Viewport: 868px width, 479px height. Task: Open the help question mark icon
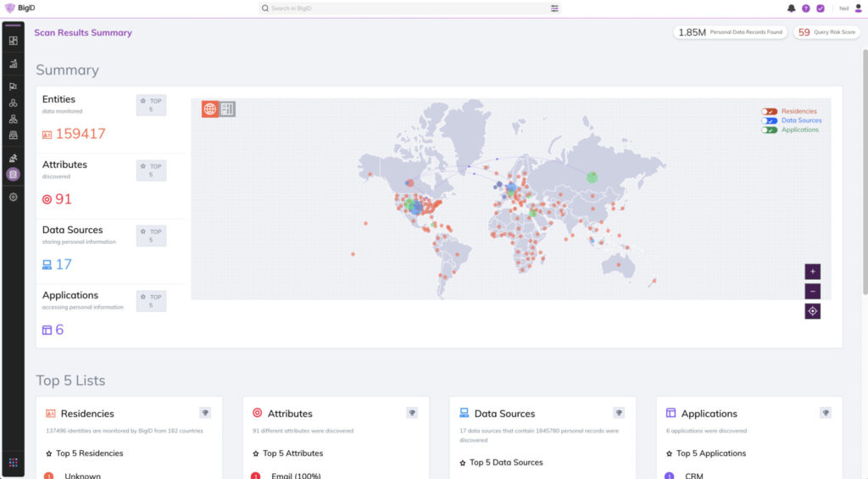pos(806,8)
